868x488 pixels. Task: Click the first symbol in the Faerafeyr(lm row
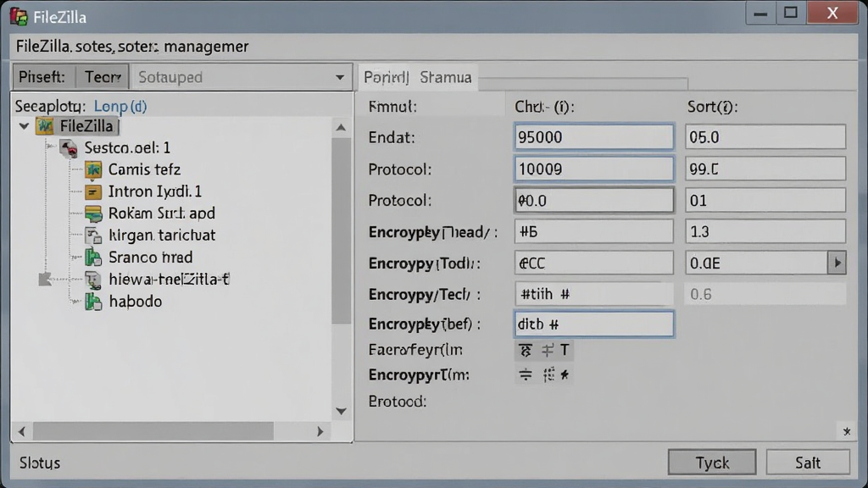526,350
